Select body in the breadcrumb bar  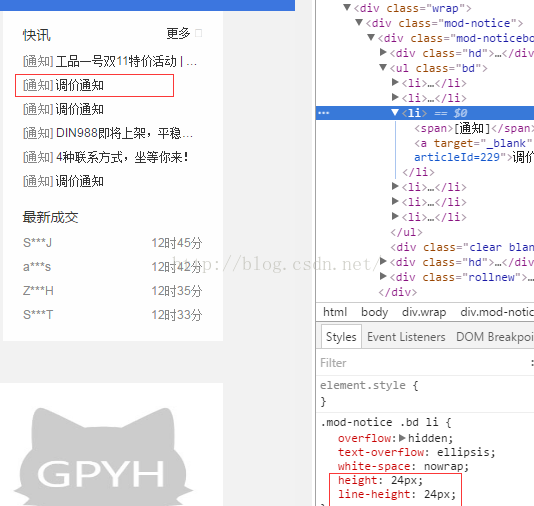[375, 312]
